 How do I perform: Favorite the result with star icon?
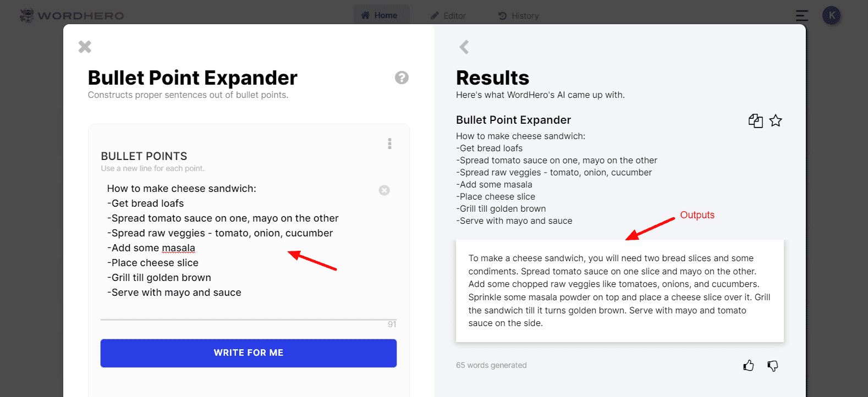pos(776,120)
